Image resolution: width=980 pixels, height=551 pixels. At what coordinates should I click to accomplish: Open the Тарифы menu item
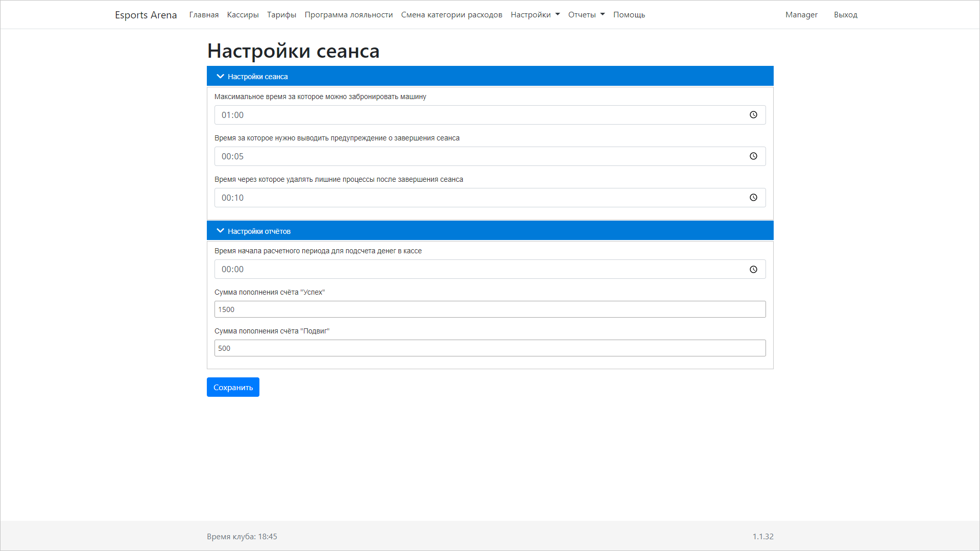tap(281, 15)
